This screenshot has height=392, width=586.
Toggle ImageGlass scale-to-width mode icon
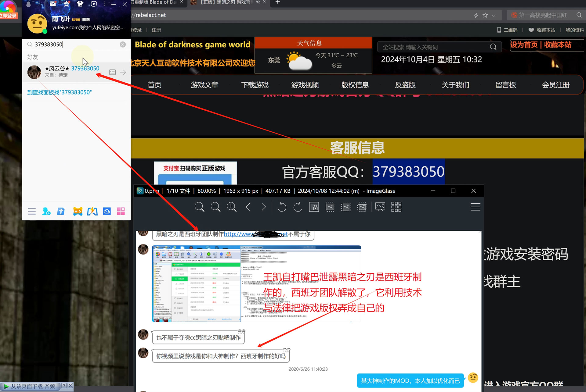[x=330, y=207]
